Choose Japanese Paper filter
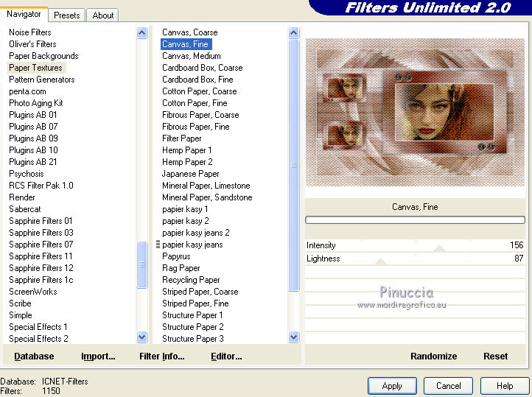 191,174
